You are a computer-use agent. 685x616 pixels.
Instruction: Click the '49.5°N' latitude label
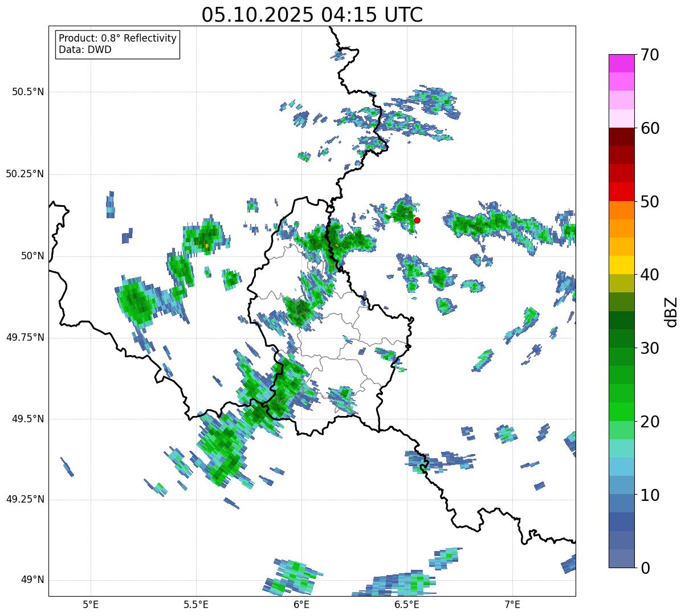pyautogui.click(x=28, y=419)
